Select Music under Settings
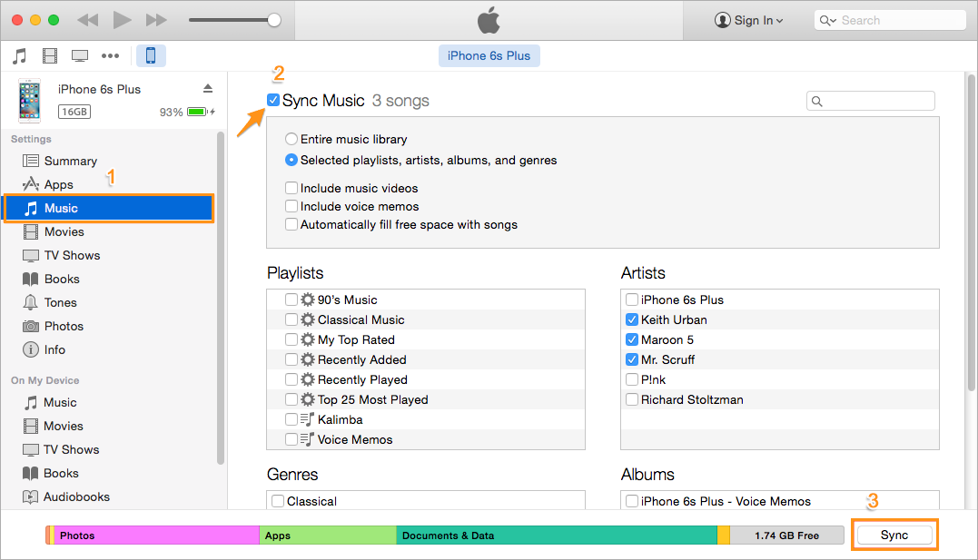The width and height of the screenshot is (978, 560). 109,208
